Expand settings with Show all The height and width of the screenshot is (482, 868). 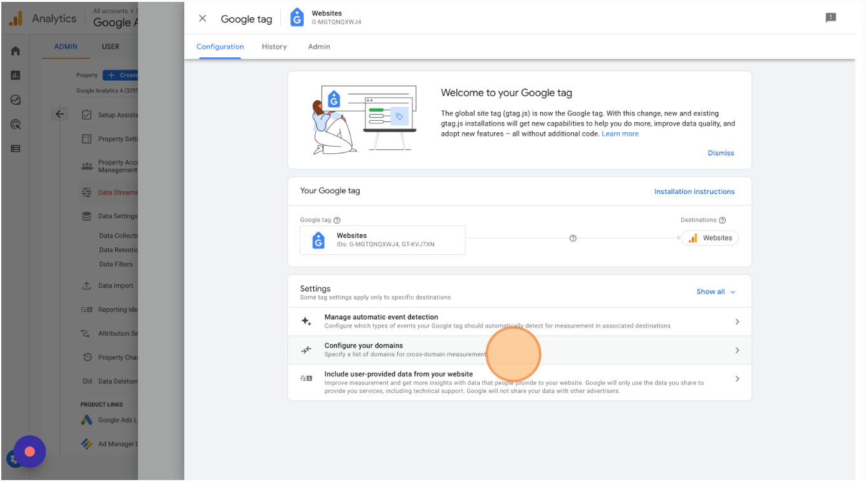pyautogui.click(x=715, y=292)
